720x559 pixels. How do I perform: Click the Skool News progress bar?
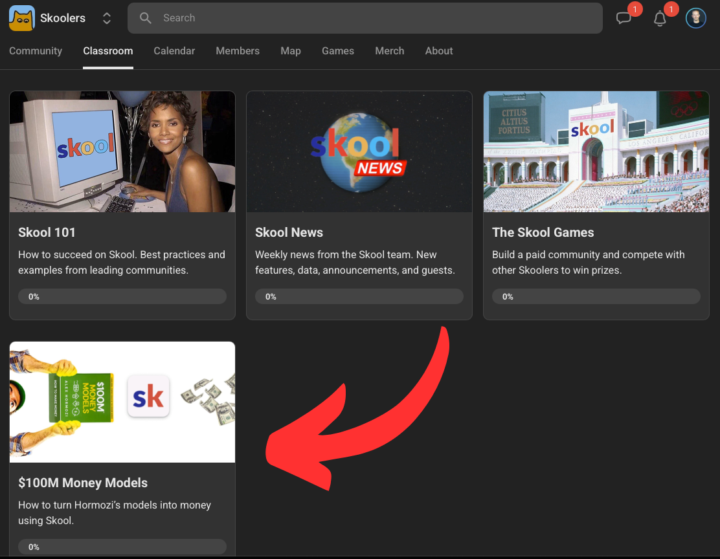[360, 296]
